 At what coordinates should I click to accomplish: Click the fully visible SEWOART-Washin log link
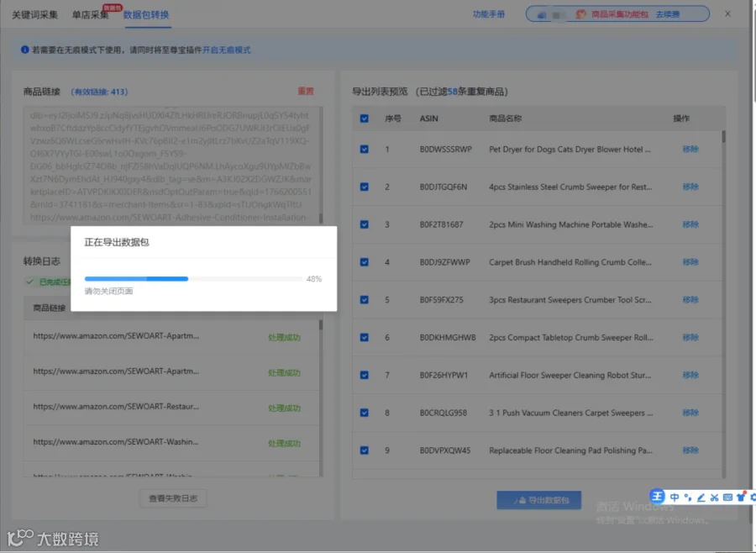pyautogui.click(x=116, y=441)
